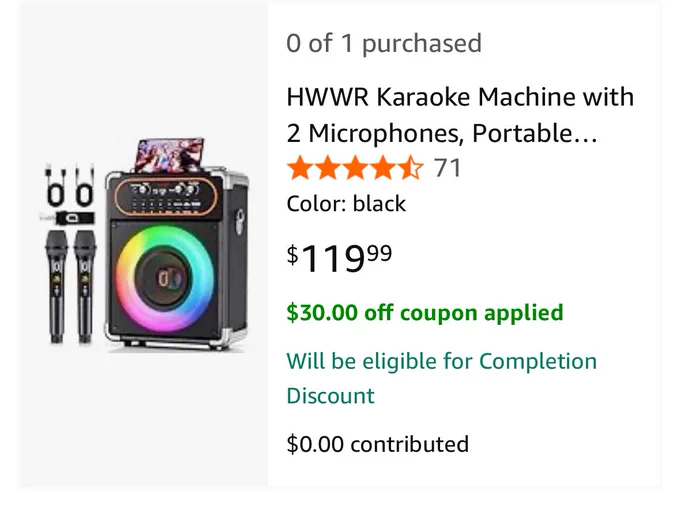680x528 pixels.
Task: Open the 71 reviews count
Action: tap(448, 168)
